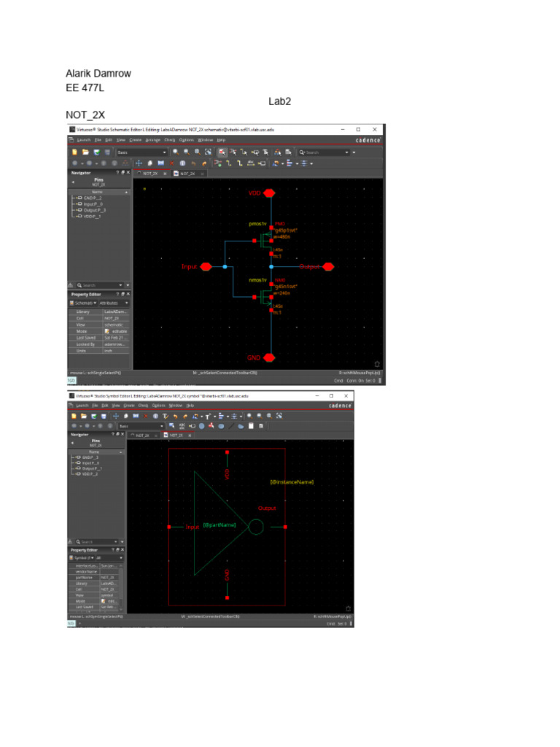
Task: Click Open folder icon in Schematic Editor
Action: pos(85,152)
